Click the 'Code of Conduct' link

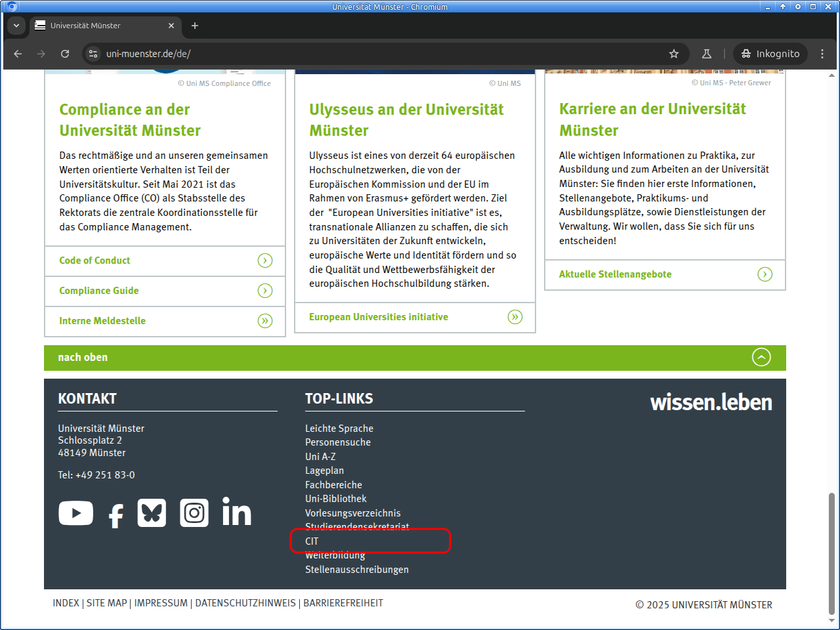(x=94, y=261)
